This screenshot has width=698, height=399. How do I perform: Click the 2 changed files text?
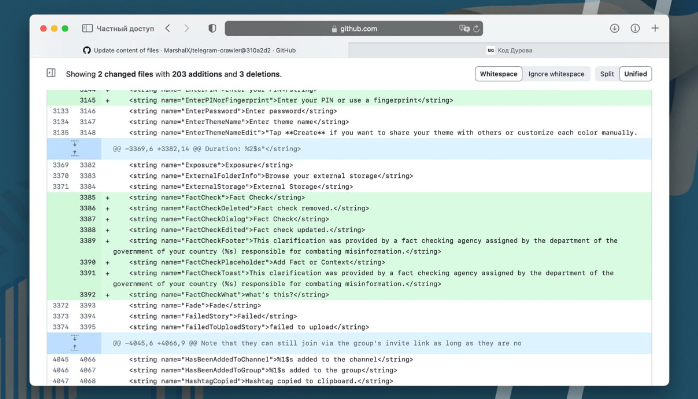[125, 74]
